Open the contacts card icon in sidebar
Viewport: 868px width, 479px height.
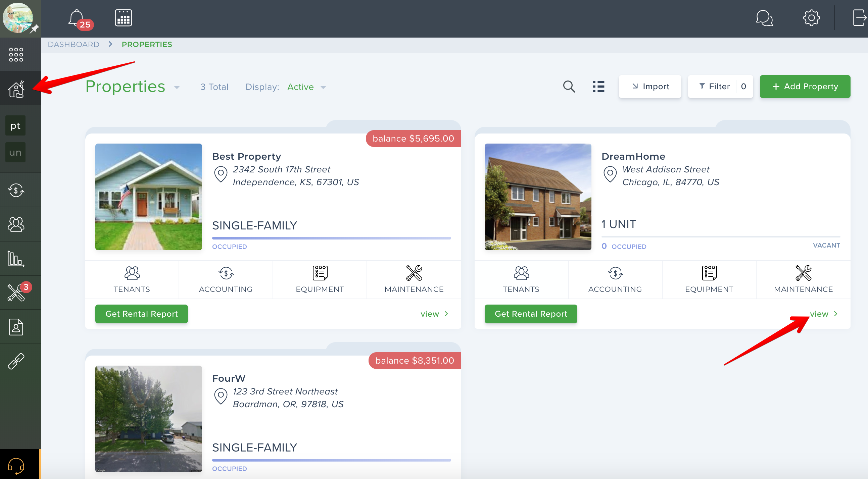coord(16,327)
